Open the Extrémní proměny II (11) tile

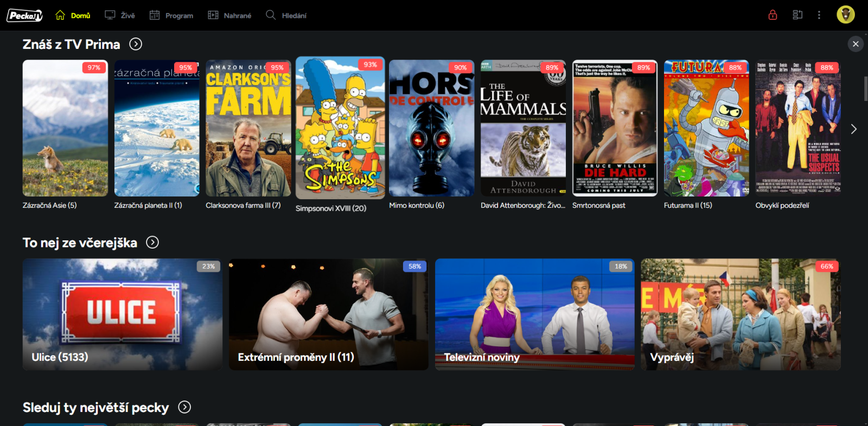[x=329, y=314]
